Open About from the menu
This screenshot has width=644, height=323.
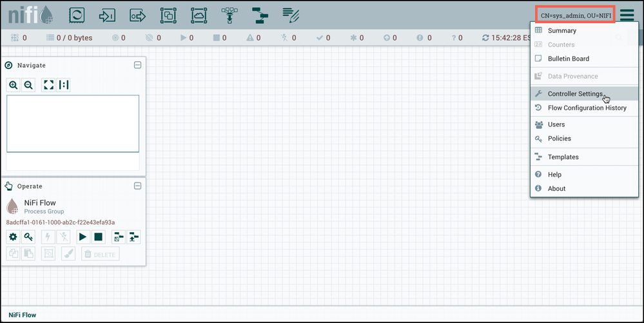click(x=584, y=189)
